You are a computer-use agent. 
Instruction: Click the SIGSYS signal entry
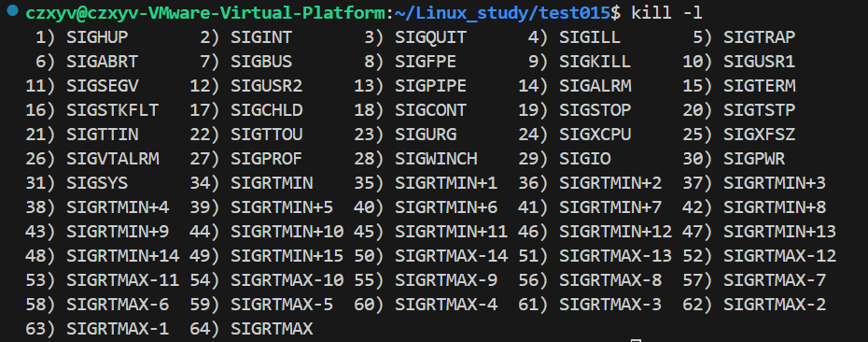[x=97, y=183]
